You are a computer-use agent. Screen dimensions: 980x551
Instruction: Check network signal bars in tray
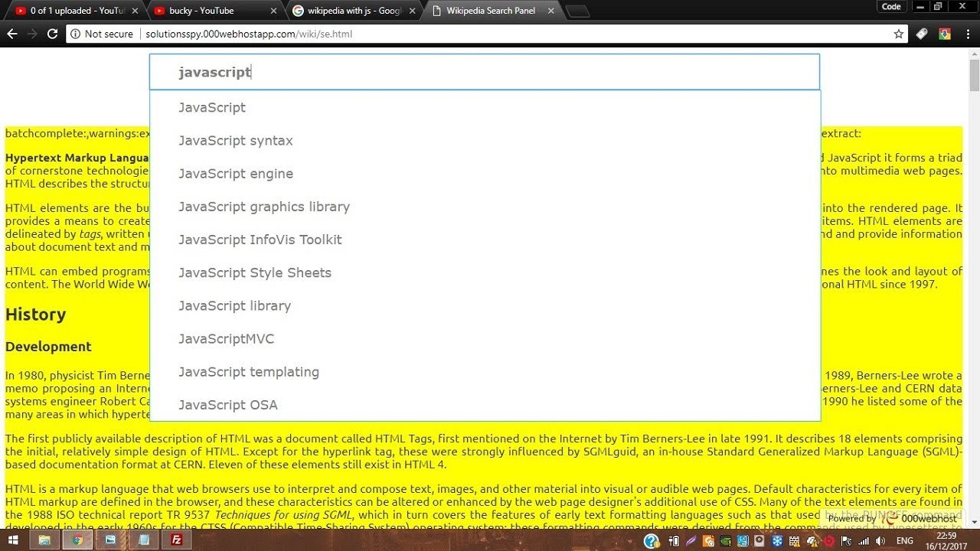coord(864,541)
